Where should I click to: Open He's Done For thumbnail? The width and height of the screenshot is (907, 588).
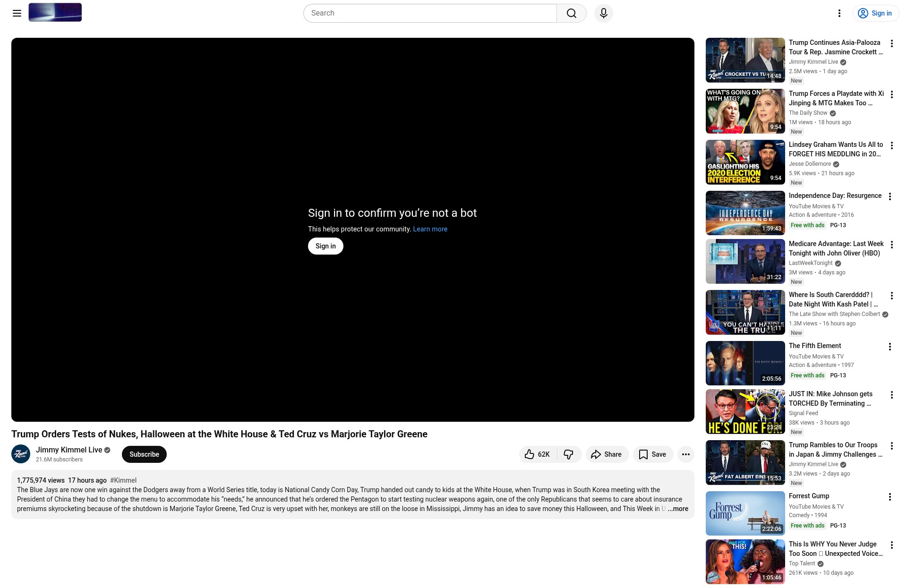click(745, 411)
